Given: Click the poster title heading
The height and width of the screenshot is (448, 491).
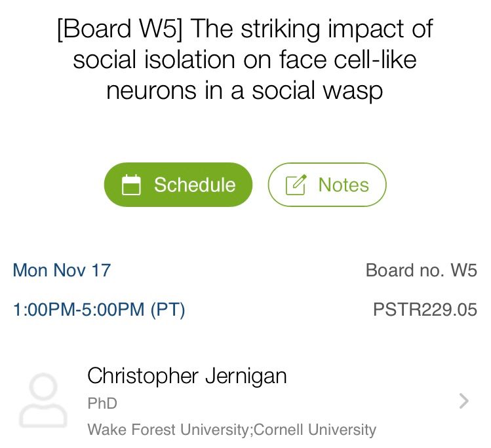Looking at the screenshot, I should click(x=245, y=60).
